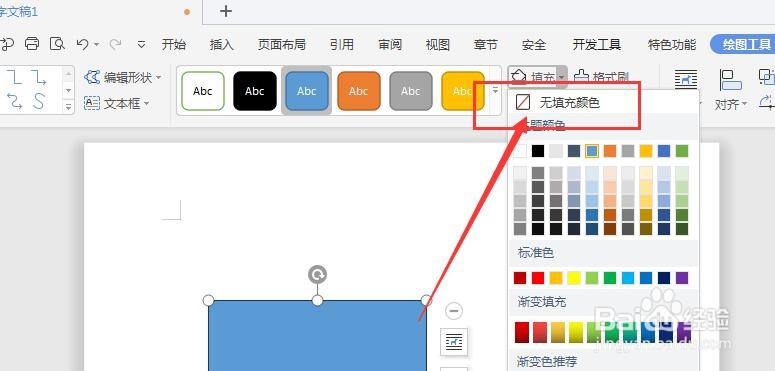Select the curved double-arrow connector shape

[x=15, y=102]
